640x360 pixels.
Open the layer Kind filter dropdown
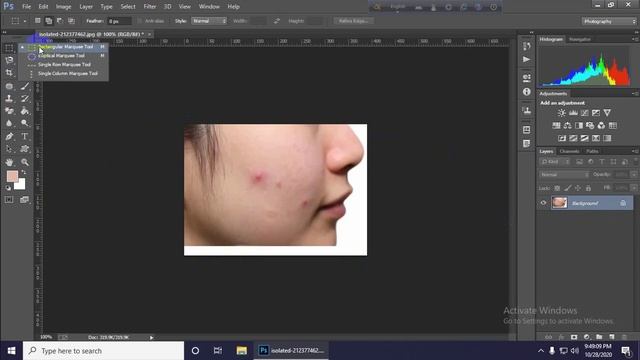pyautogui.click(x=555, y=162)
